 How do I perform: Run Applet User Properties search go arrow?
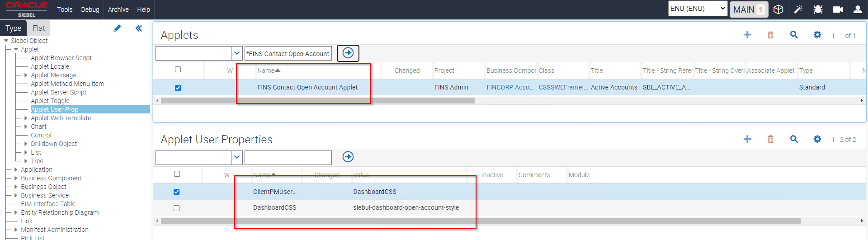click(348, 157)
